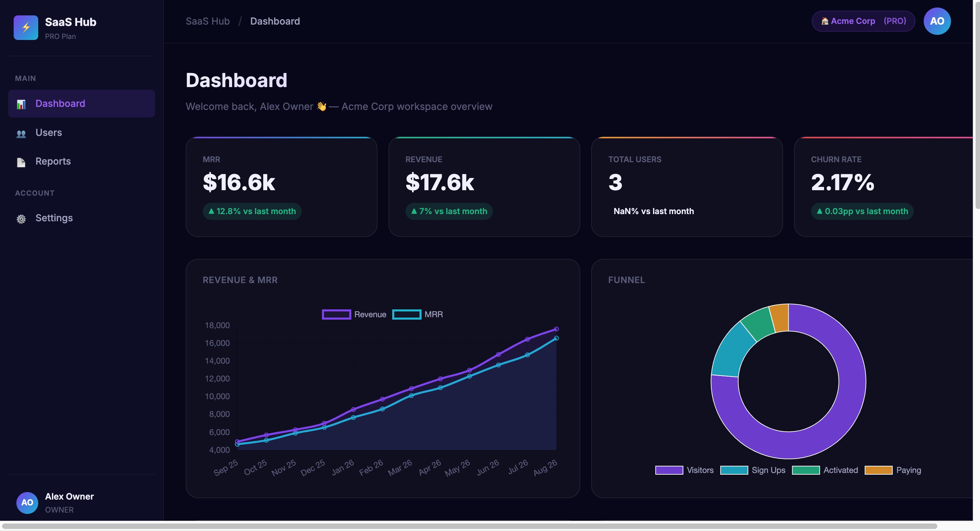Click the Users people icon in sidebar
This screenshot has height=531, width=980.
pyautogui.click(x=21, y=133)
